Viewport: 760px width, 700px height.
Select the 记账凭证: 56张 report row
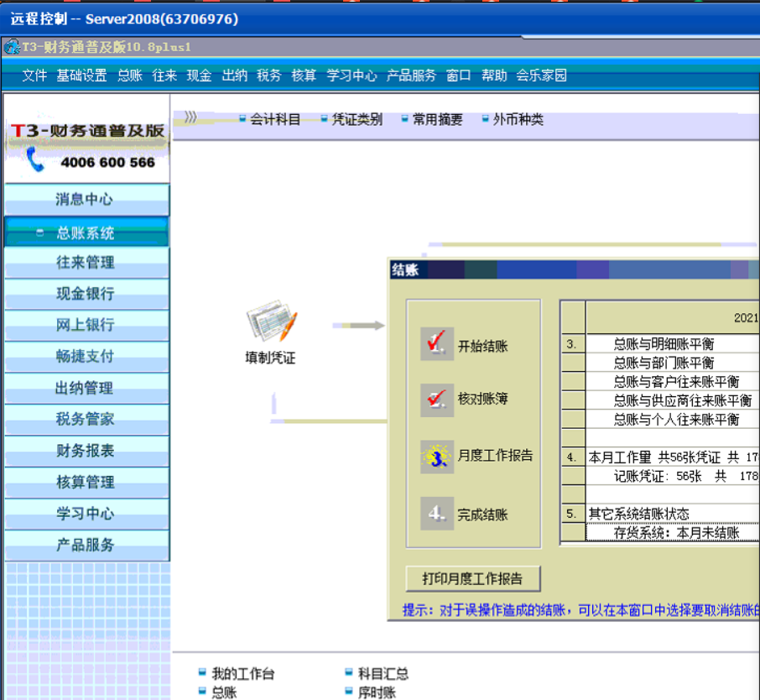(x=672, y=476)
